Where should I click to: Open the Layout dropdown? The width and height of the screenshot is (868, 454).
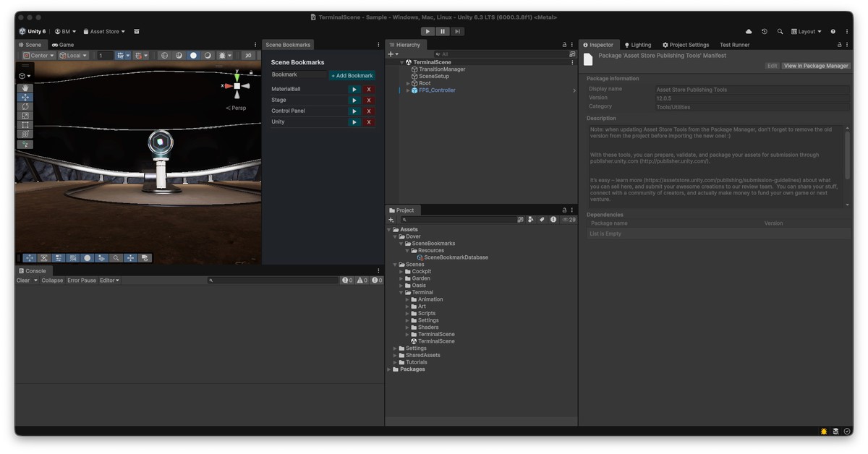(807, 32)
